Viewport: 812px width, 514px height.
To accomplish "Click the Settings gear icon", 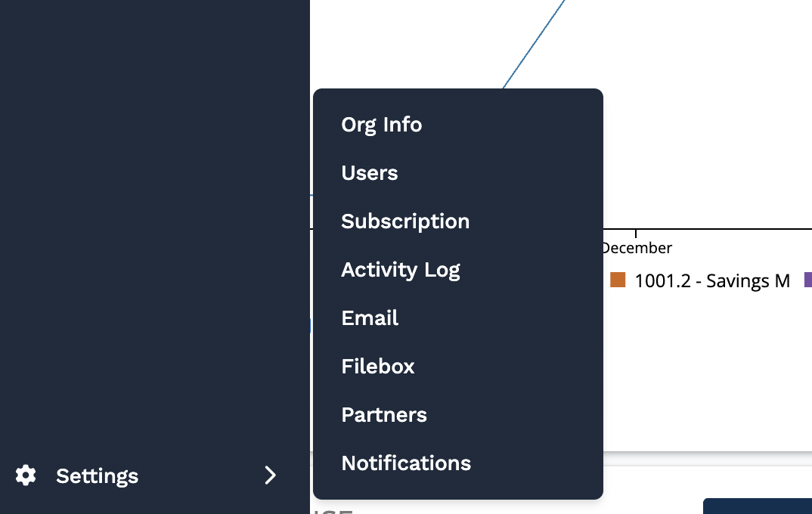I will pos(26,475).
